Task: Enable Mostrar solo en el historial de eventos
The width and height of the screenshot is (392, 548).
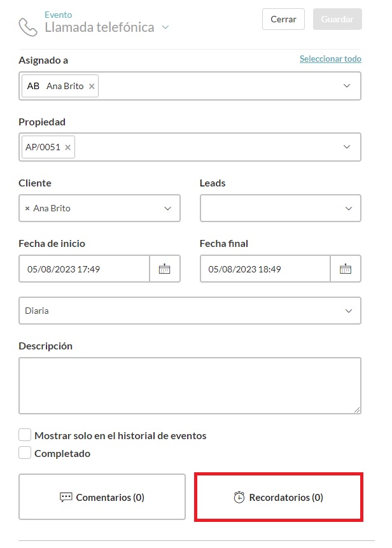Action: point(25,435)
